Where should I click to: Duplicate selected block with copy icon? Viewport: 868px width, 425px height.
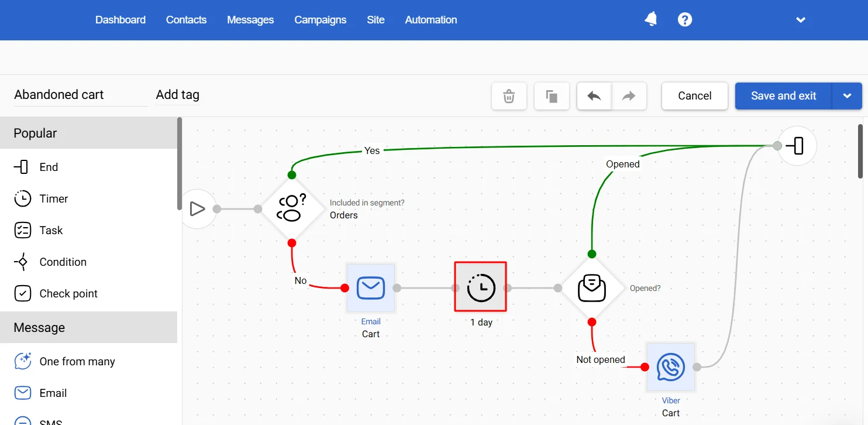pos(552,95)
